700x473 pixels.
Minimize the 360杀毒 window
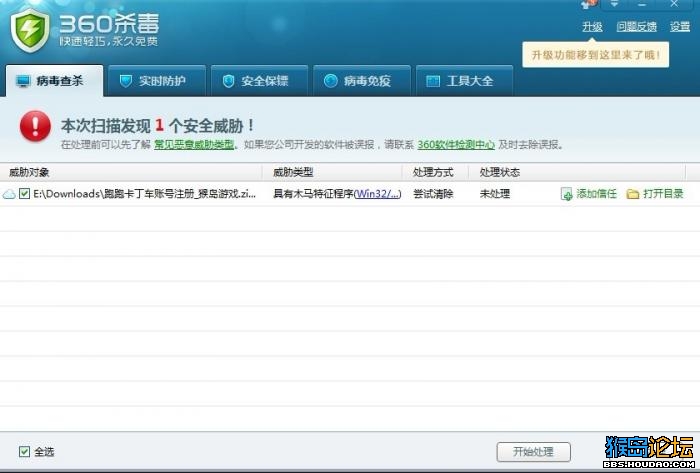tap(642, 4)
